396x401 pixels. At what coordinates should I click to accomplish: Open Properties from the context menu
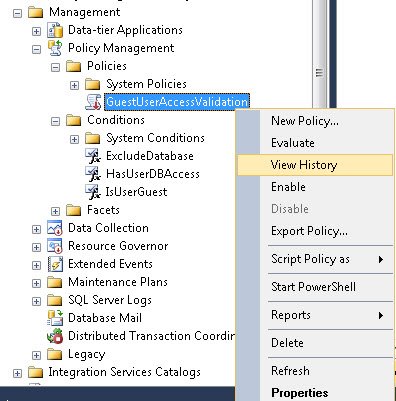pos(315,393)
